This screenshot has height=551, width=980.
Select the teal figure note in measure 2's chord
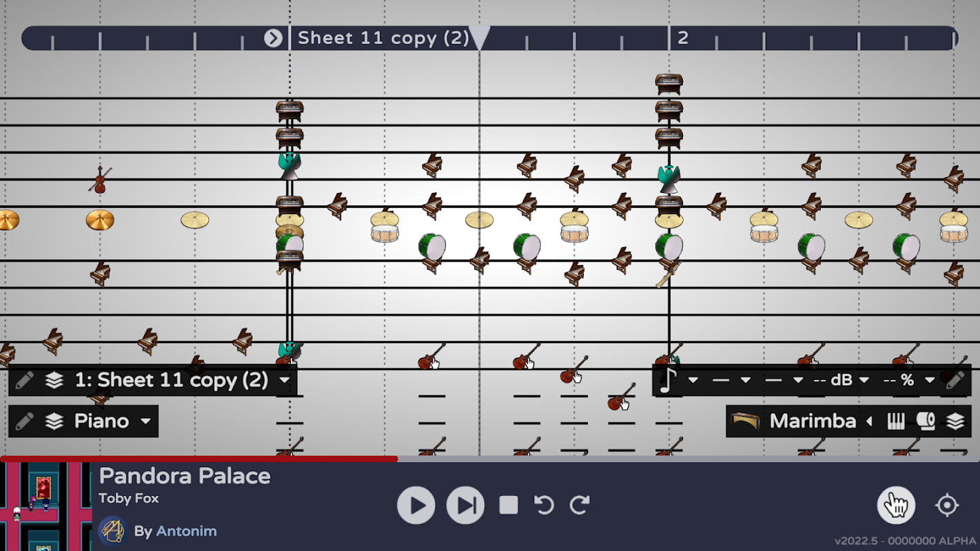pos(668,178)
